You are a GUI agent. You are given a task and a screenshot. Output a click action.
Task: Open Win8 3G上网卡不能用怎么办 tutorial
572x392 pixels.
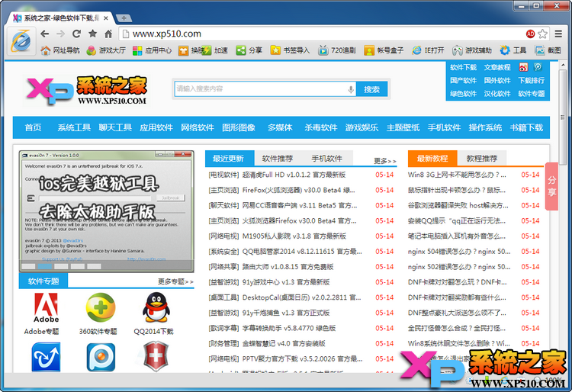457,175
